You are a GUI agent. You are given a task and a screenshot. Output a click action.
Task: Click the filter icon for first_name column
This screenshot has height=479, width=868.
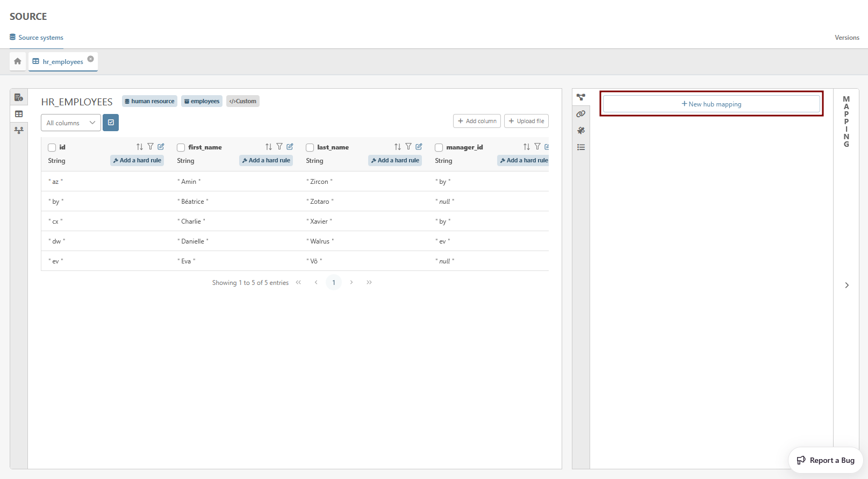279,147
